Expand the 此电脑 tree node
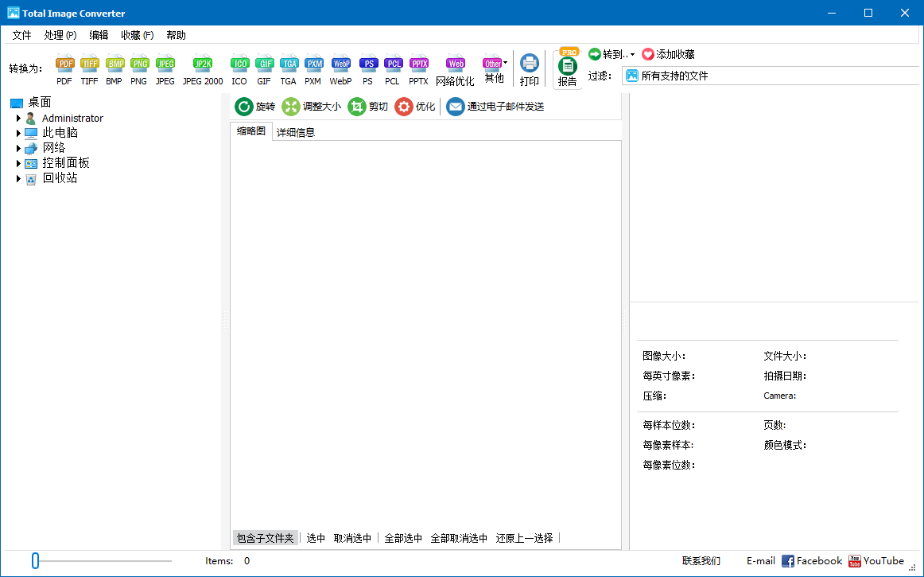 coord(18,133)
